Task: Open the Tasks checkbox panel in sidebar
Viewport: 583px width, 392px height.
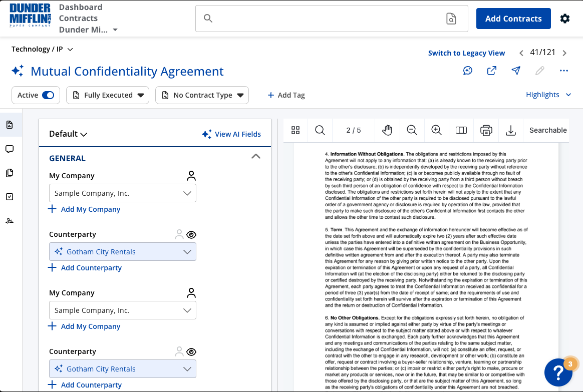Action: [9, 197]
